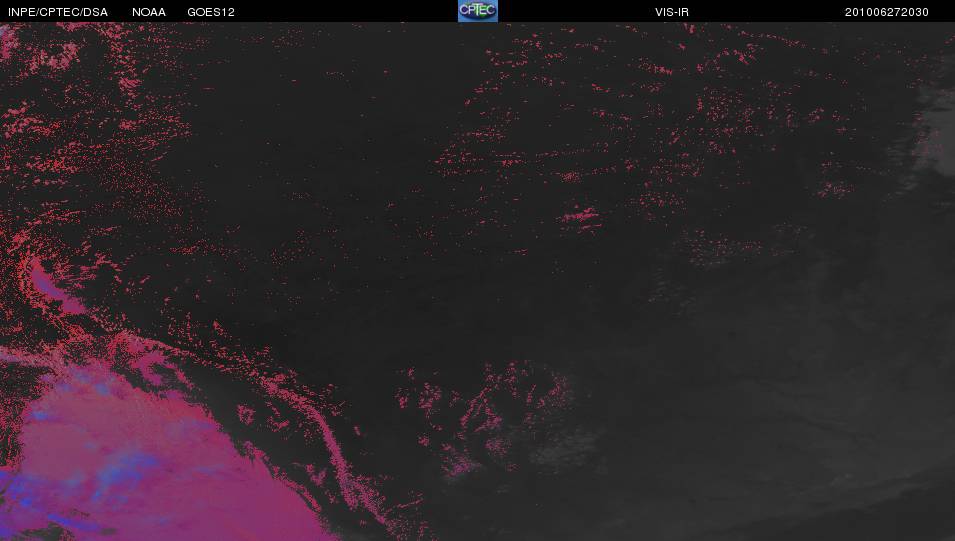Select the GOES12 satellite label
The image size is (955, 541).
click(x=211, y=12)
